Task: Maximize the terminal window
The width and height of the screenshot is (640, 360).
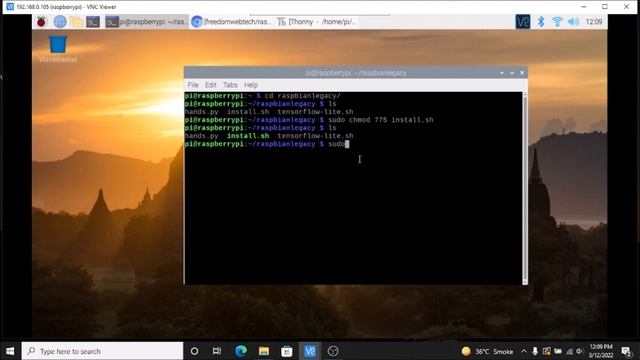Action: (512, 73)
